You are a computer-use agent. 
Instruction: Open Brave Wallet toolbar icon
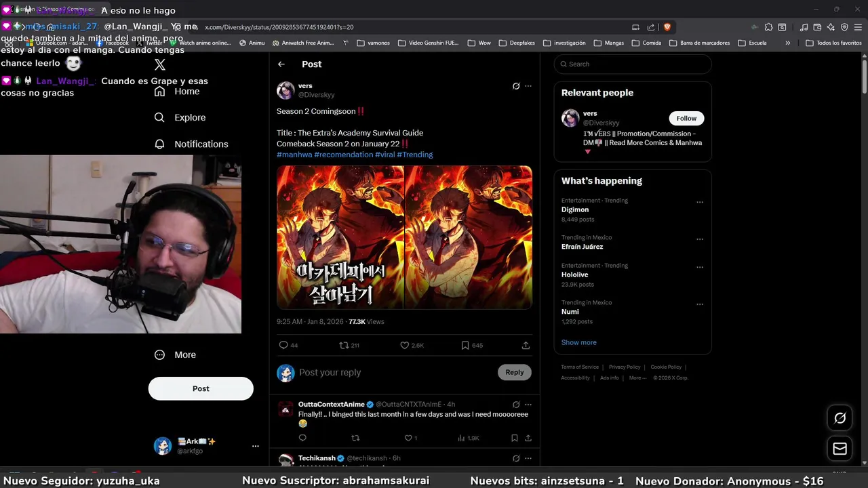tap(817, 27)
